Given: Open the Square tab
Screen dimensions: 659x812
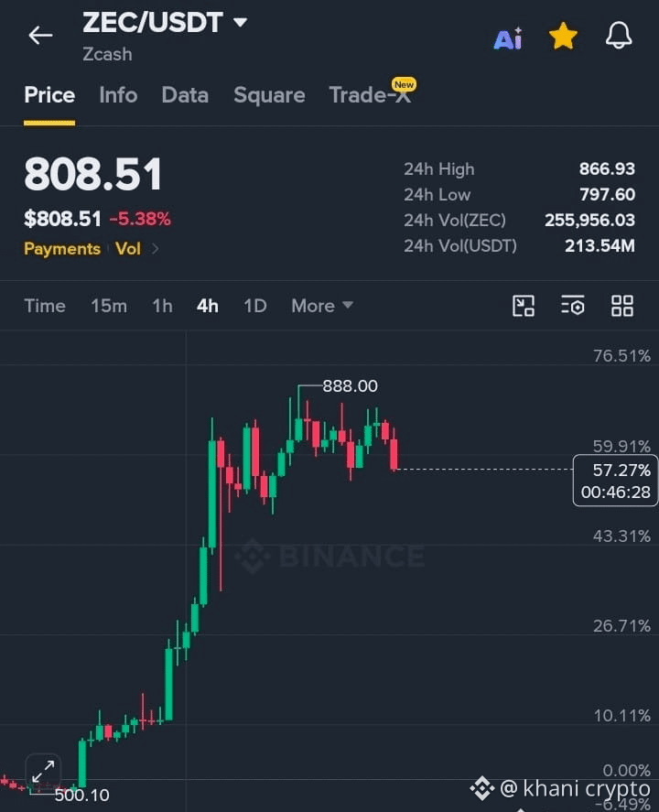Looking at the screenshot, I should coord(269,95).
